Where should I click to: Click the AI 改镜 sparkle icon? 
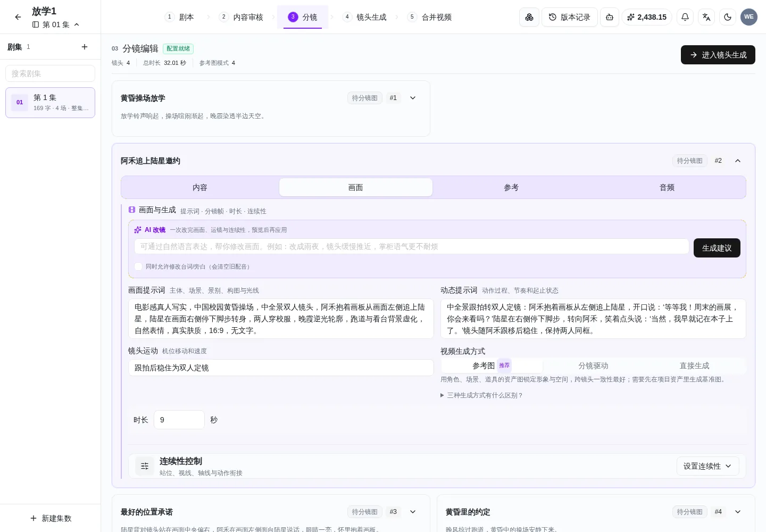pyautogui.click(x=138, y=230)
